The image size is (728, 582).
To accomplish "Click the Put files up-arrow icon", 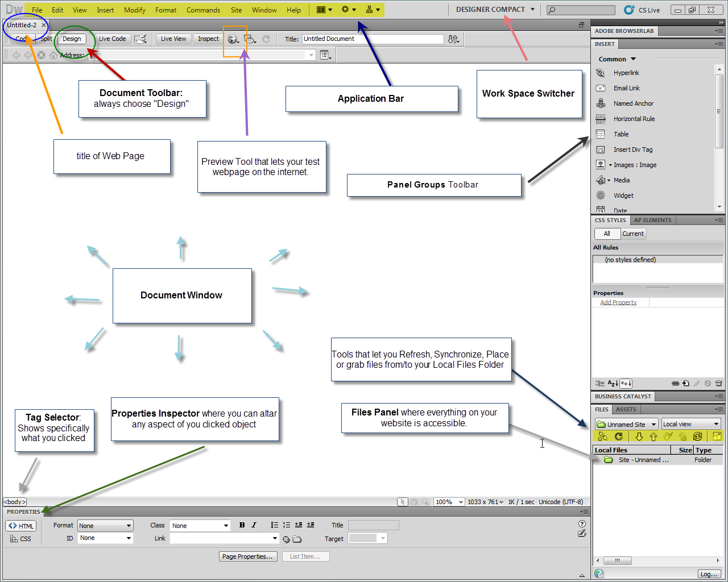I will [653, 436].
